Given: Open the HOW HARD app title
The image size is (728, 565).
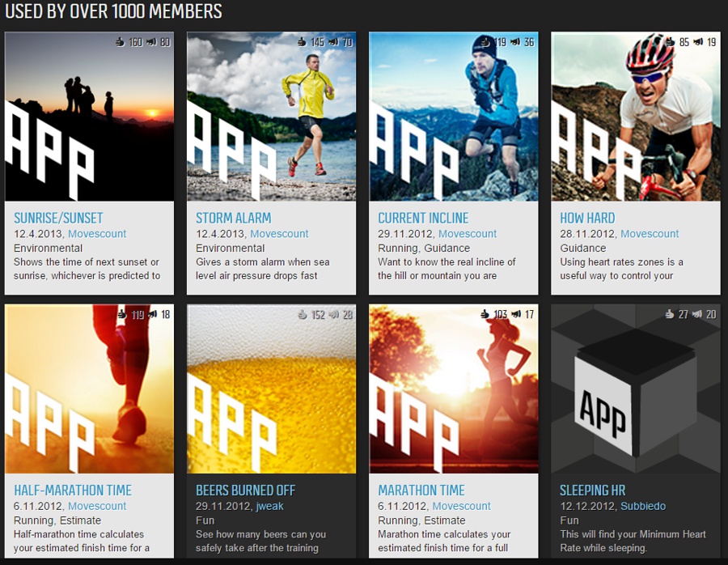Looking at the screenshot, I should (x=587, y=218).
